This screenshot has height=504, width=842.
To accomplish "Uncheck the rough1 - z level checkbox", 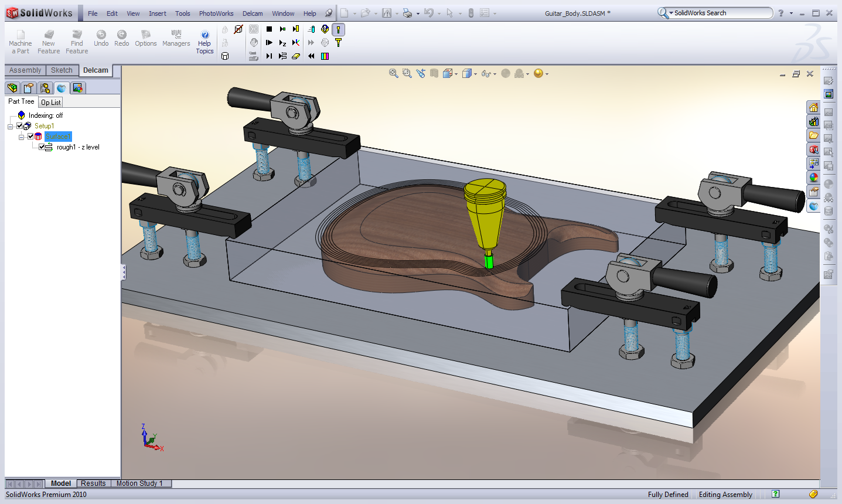I will [x=42, y=147].
